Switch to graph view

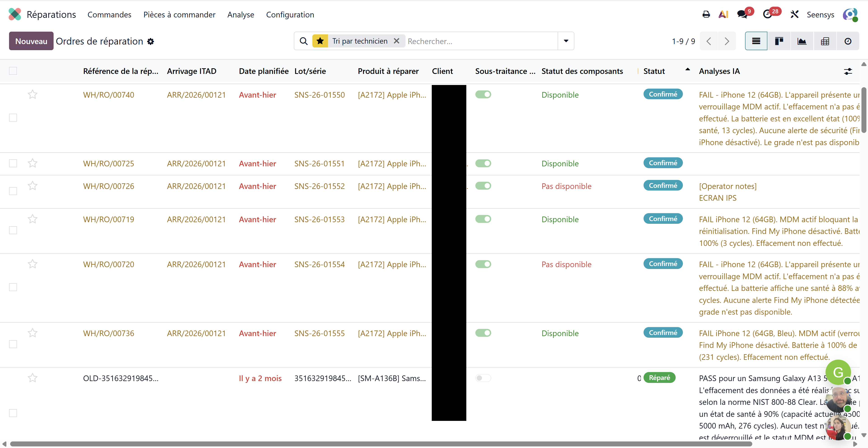802,41
